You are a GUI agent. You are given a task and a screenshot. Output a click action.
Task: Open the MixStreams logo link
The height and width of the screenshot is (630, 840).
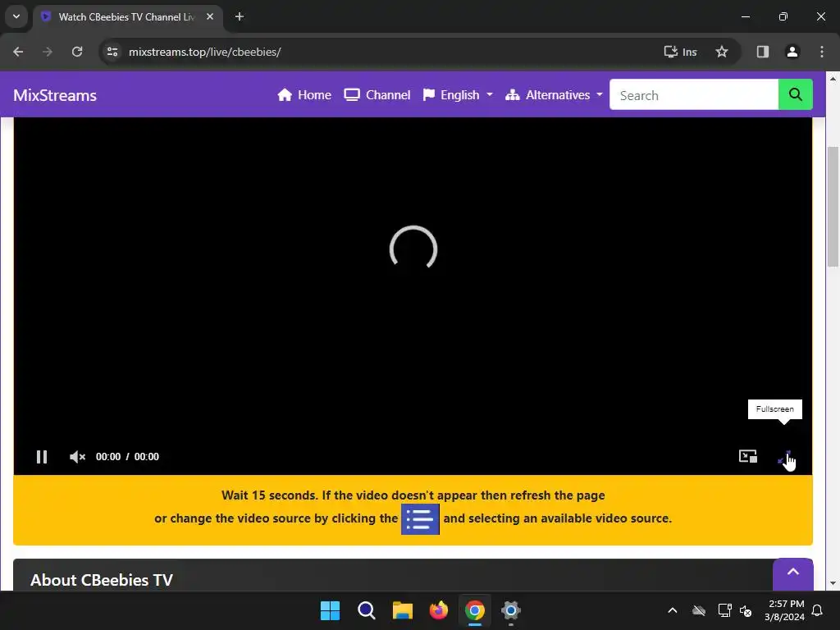coord(55,95)
